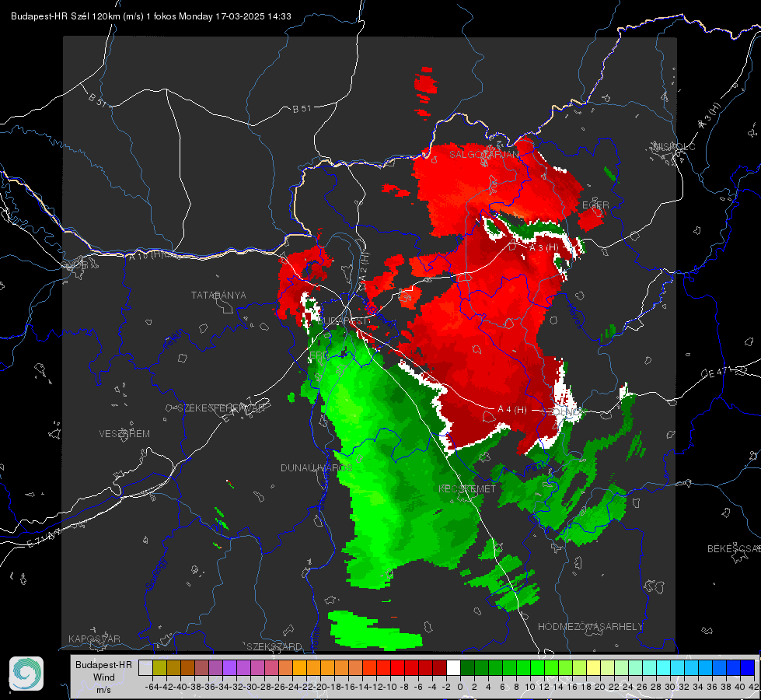761x700 pixels.
Task: Click the 'Budapest-HR Wind m/s' legend caption
Action: click(104, 677)
